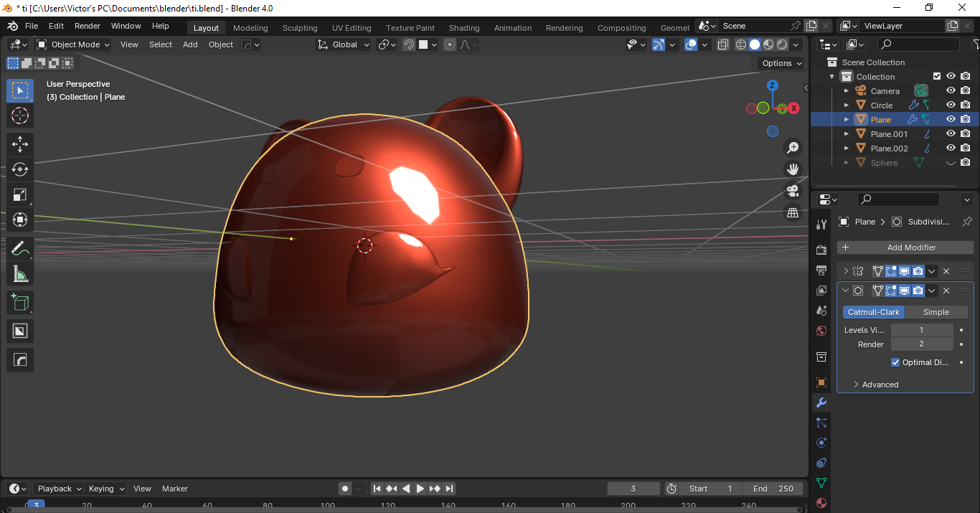Screen dimensions: 980x513
Task: Switch to Wireframe viewport shading
Action: 741,44
